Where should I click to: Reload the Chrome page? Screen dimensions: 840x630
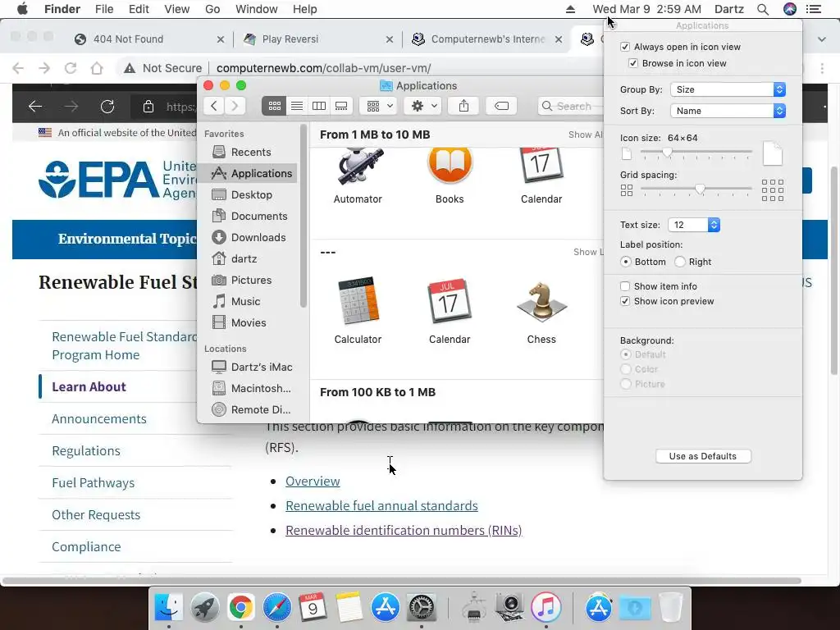tap(71, 68)
